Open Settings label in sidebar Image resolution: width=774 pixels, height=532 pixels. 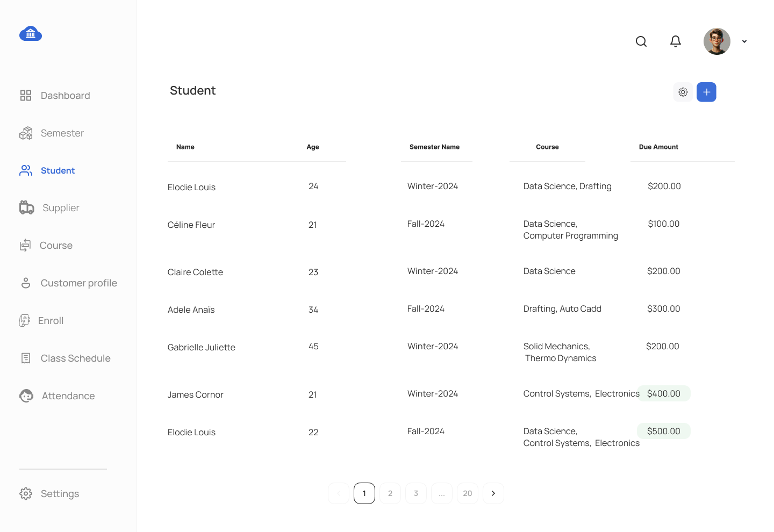60,494
